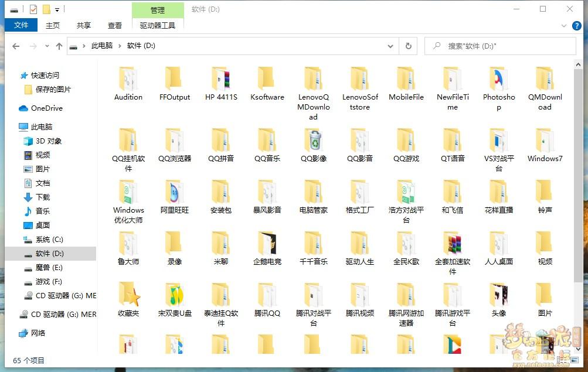
Task: Click 此电脑 in the address bar
Action: 102,46
